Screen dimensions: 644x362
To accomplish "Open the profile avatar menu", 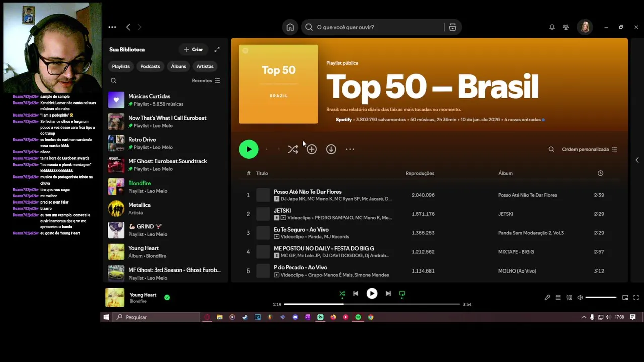I will click(585, 27).
